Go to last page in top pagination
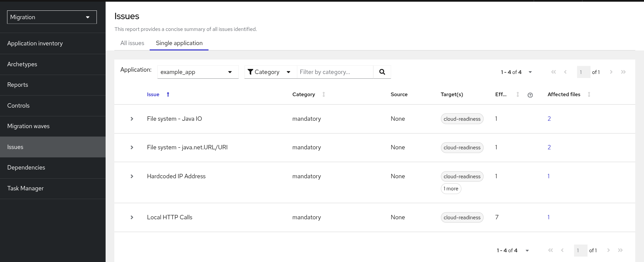 pyautogui.click(x=623, y=72)
